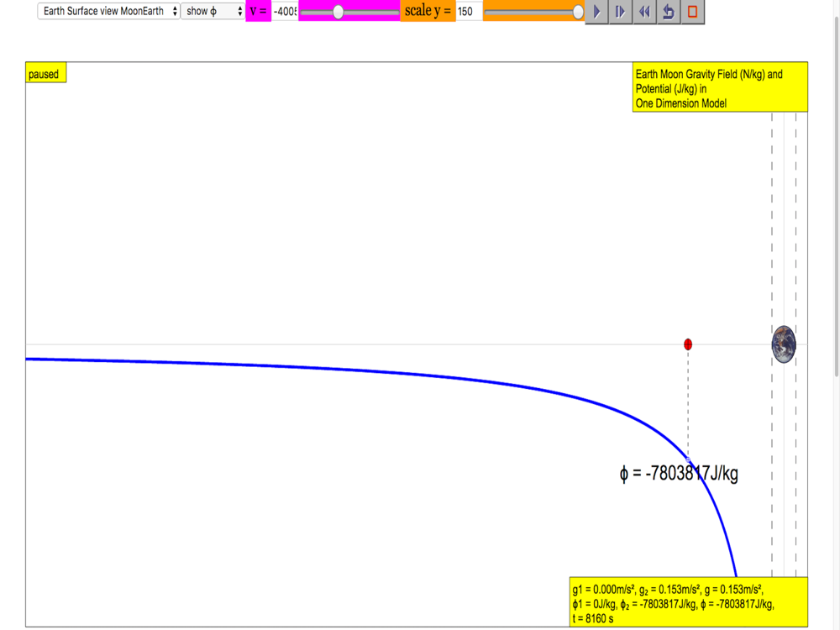Click the scale y input field
The height and width of the screenshot is (630, 840).
point(469,11)
